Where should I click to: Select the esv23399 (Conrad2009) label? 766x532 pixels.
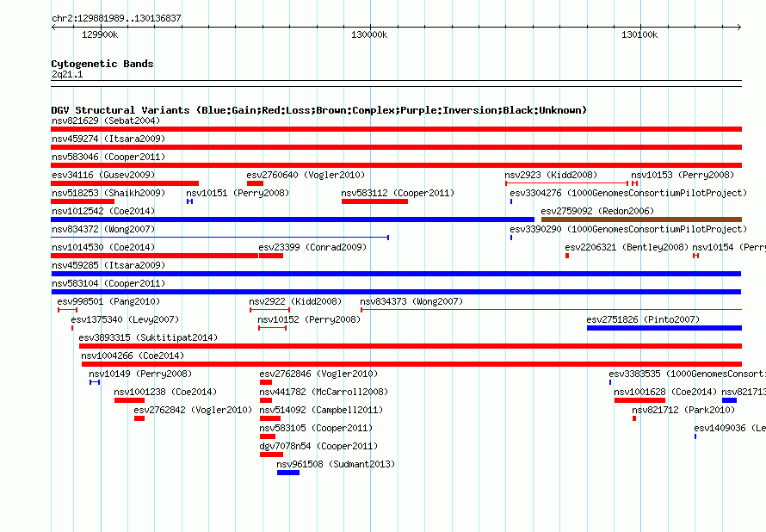(x=312, y=247)
